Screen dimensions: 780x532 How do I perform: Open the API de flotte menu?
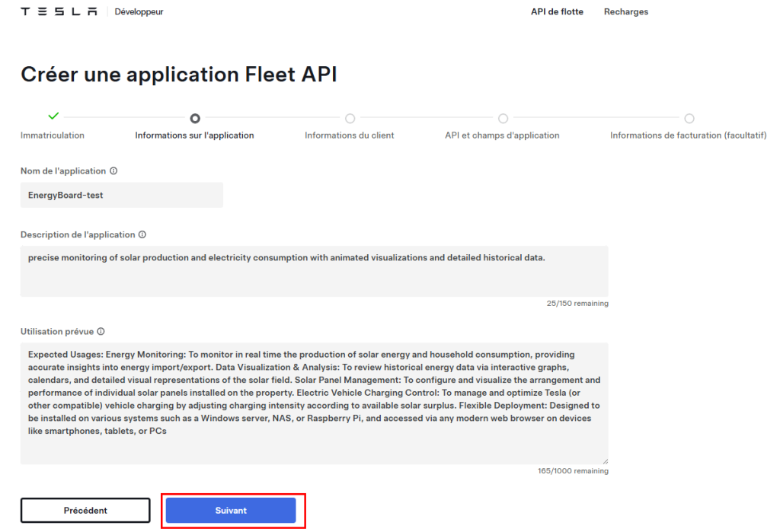pos(557,11)
